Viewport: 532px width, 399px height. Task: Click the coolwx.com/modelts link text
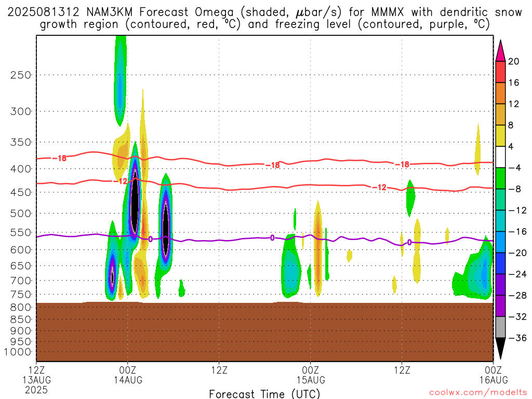[x=478, y=393]
